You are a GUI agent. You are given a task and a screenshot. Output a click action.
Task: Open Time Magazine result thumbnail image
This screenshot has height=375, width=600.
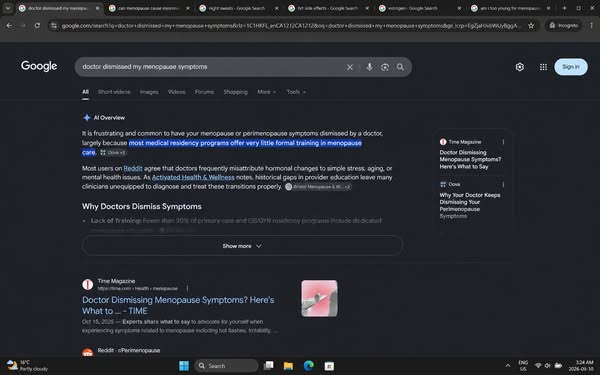[319, 298]
